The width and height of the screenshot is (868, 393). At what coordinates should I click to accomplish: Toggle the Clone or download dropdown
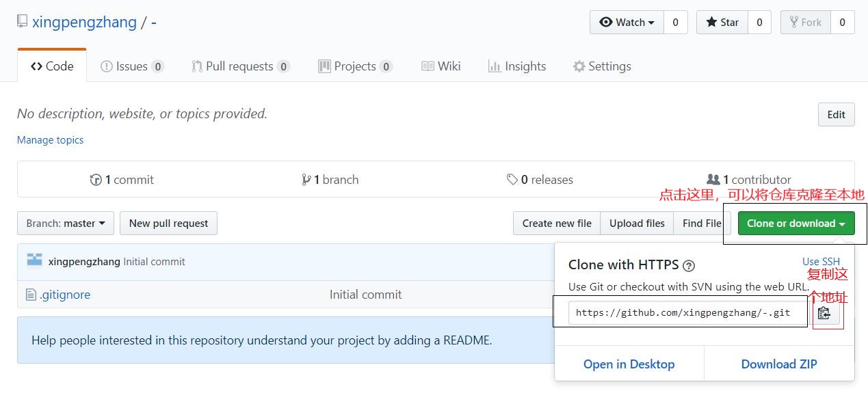pos(795,223)
